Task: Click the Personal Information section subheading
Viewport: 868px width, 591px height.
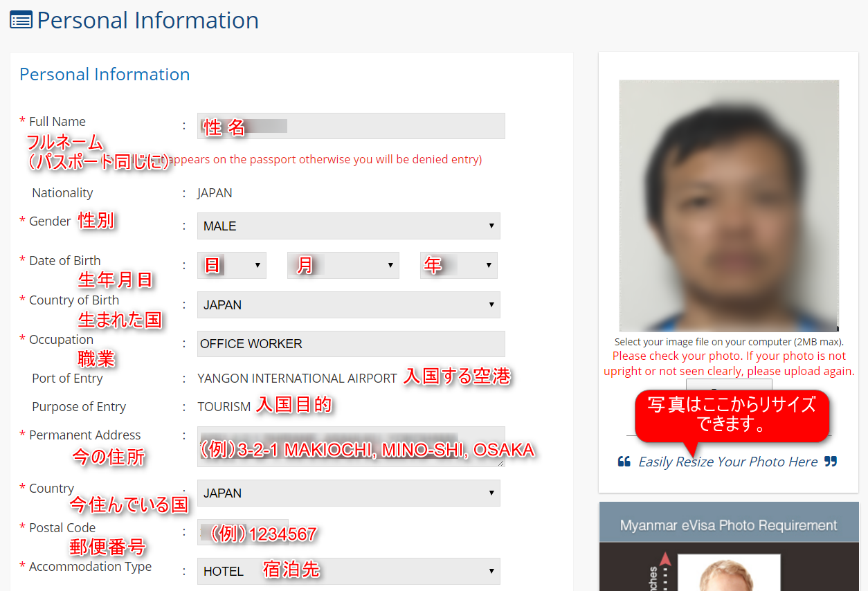Action: tap(105, 75)
